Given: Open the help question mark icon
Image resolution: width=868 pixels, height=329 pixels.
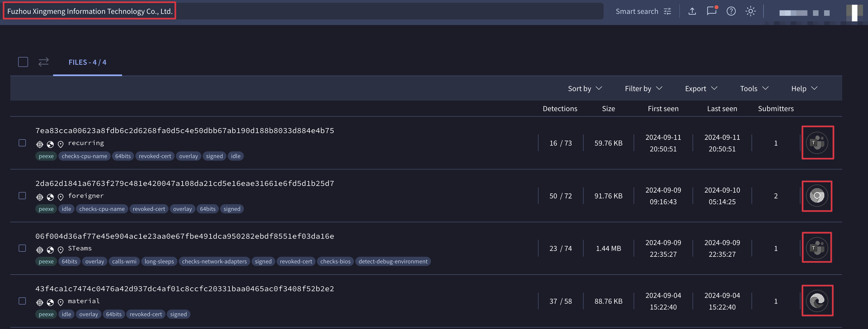Looking at the screenshot, I should click(731, 11).
